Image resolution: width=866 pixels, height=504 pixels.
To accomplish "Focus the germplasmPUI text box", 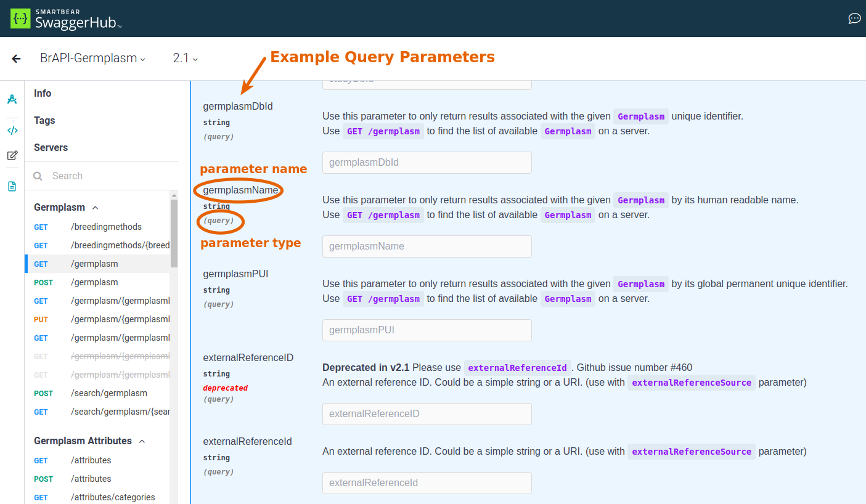I will (427, 330).
